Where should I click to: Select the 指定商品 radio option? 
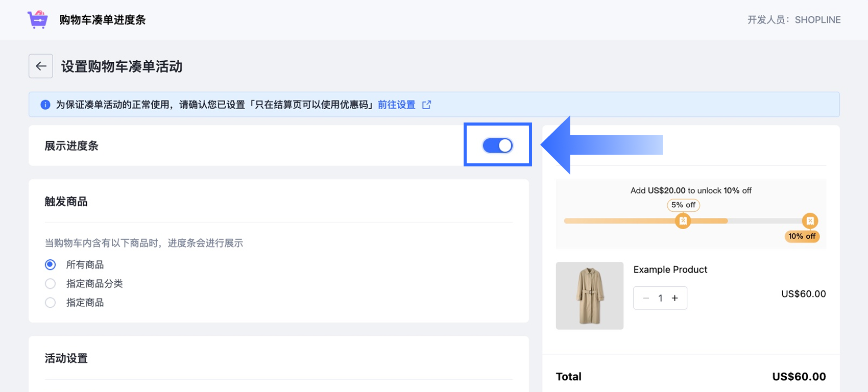click(51, 303)
